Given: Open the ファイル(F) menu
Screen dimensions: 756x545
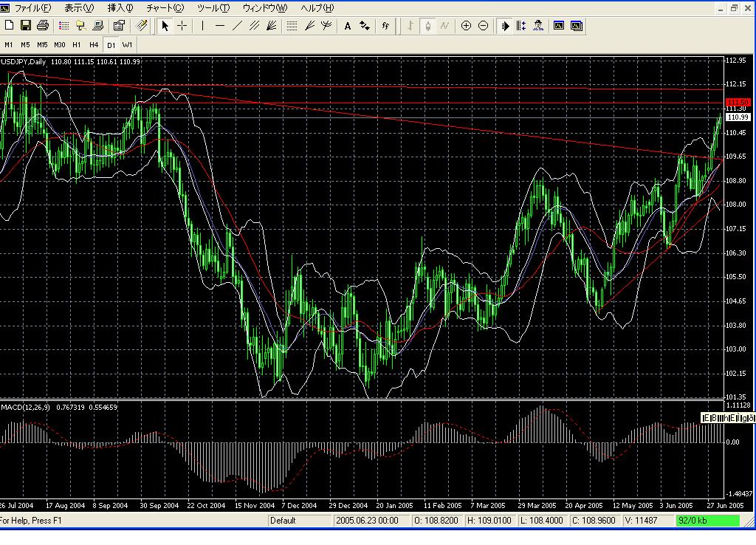Looking at the screenshot, I should tap(32, 8).
